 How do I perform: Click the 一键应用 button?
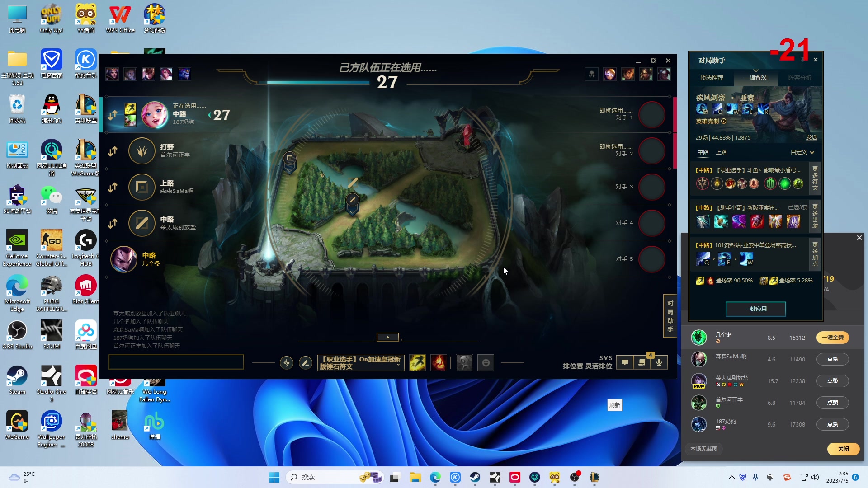point(755,309)
